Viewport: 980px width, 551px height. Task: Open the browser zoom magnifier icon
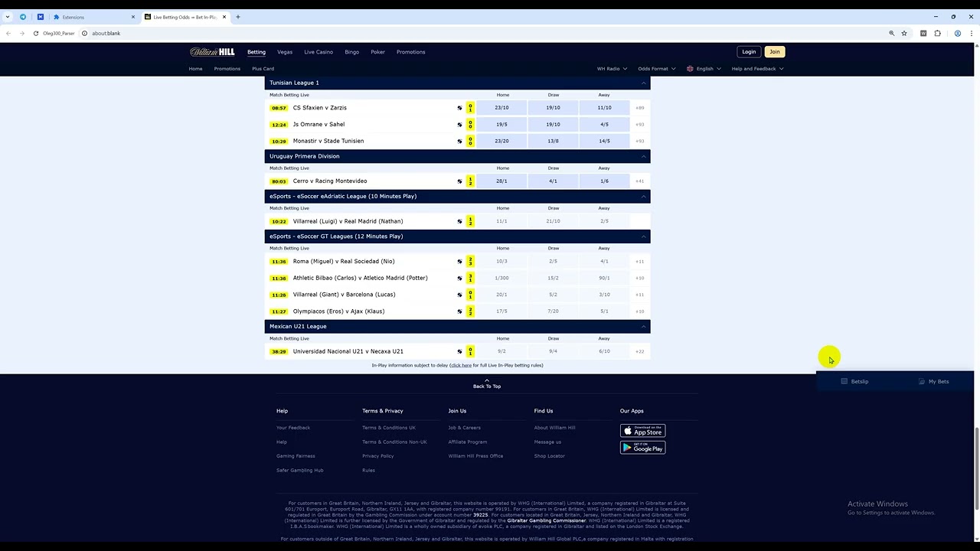891,34
